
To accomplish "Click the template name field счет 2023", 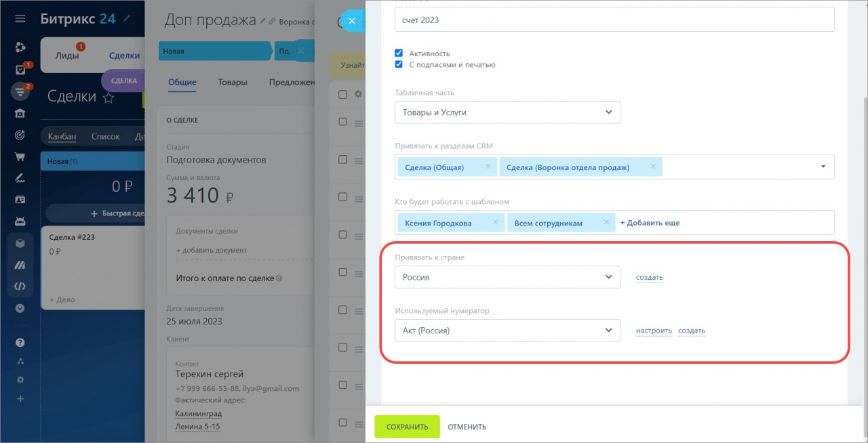I will click(614, 20).
